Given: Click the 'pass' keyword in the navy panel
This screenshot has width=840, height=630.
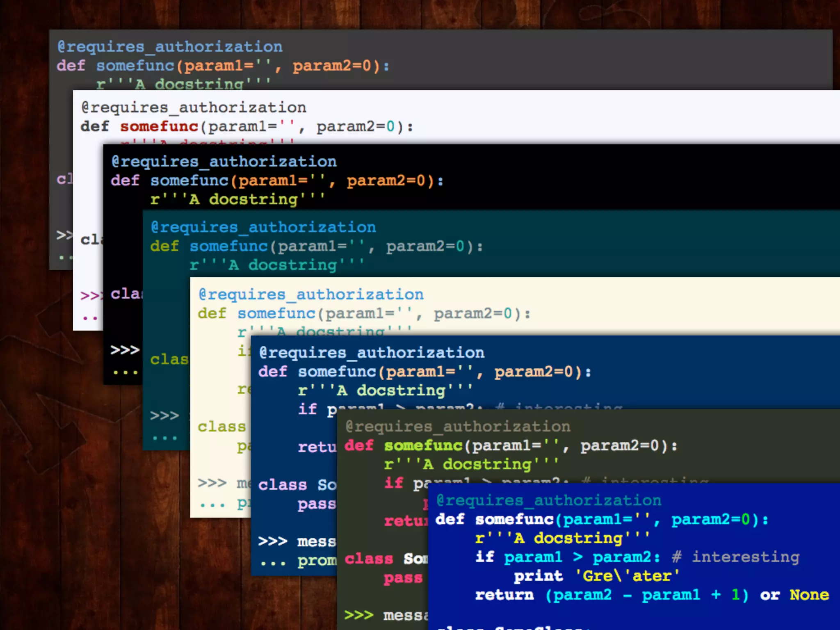Looking at the screenshot, I should pos(317,504).
